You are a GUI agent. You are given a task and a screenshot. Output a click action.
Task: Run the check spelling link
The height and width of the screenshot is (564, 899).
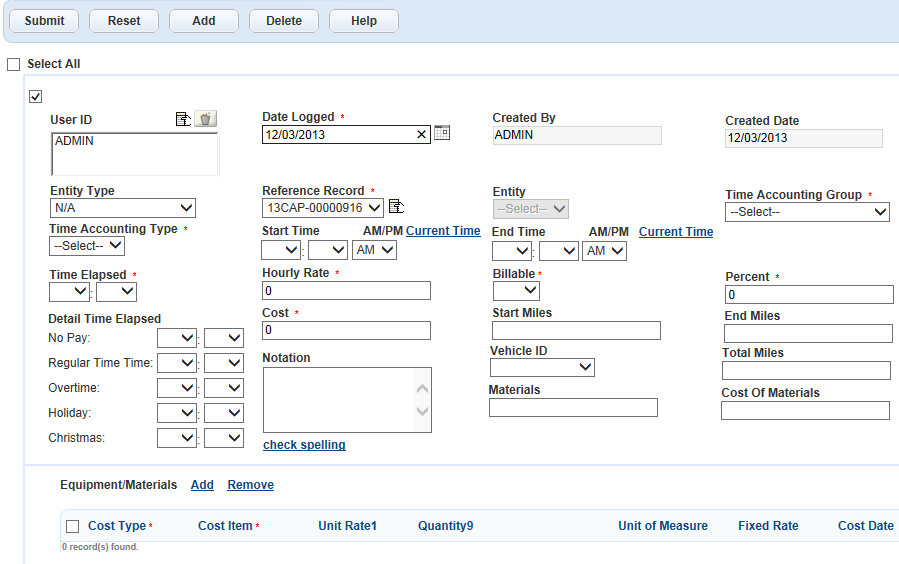[x=304, y=445]
